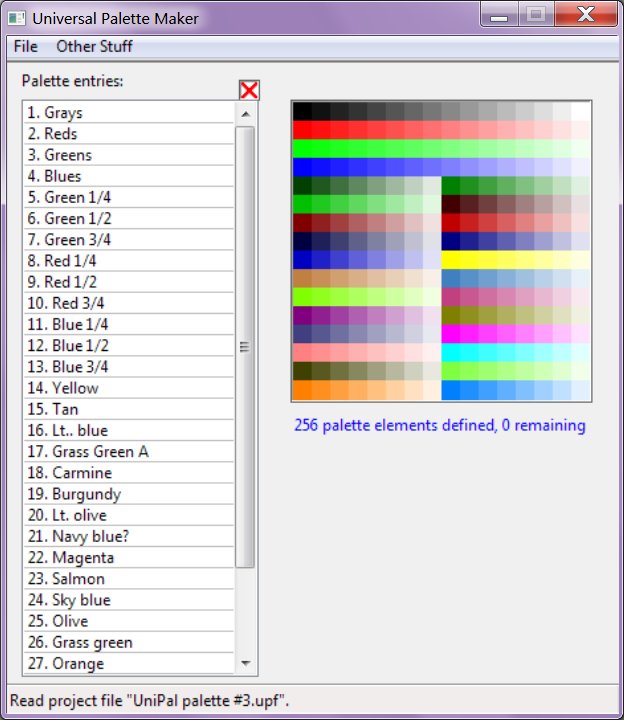Select the '7. Green 3/4' entry
Viewport: 624px width, 720px height.
pyautogui.click(x=129, y=239)
